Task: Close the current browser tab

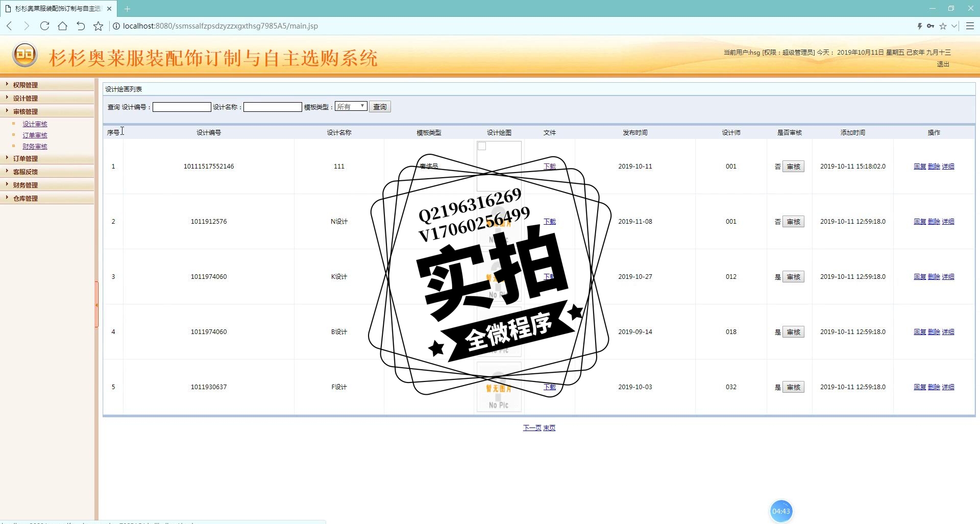Action: pos(109,9)
